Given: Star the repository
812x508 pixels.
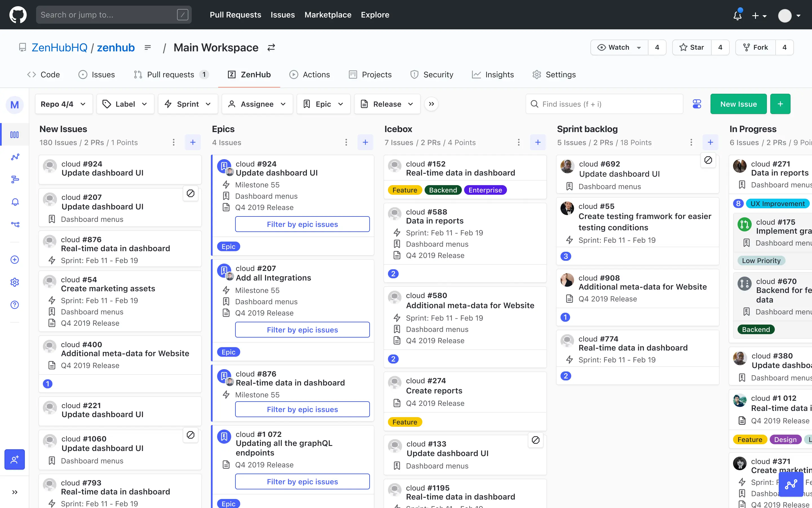Looking at the screenshot, I should [692, 47].
